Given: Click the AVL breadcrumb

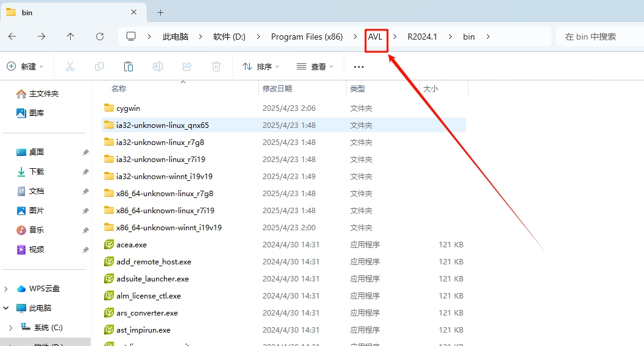Looking at the screenshot, I should click(x=375, y=37).
